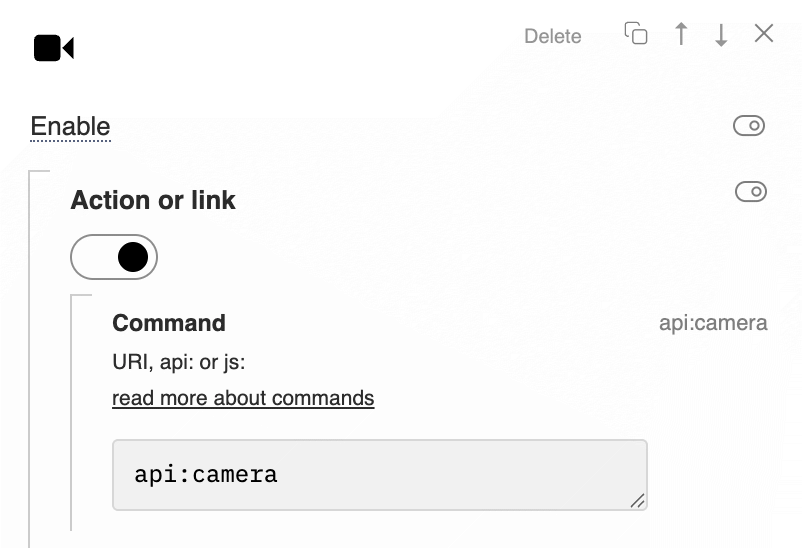Image resolution: width=802 pixels, height=548 pixels.
Task: Move the item up with the arrow
Action: click(x=681, y=34)
